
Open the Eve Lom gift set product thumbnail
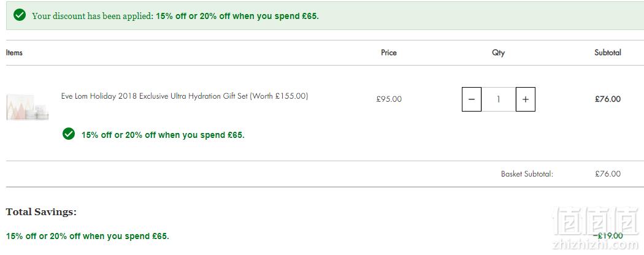pyautogui.click(x=28, y=107)
